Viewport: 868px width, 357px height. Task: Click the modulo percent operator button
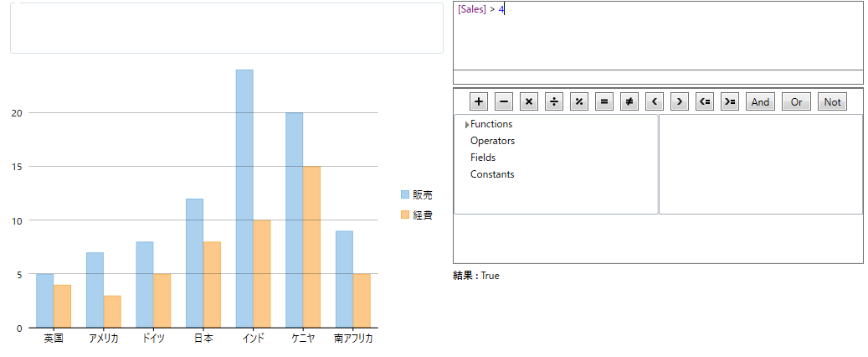(x=579, y=102)
